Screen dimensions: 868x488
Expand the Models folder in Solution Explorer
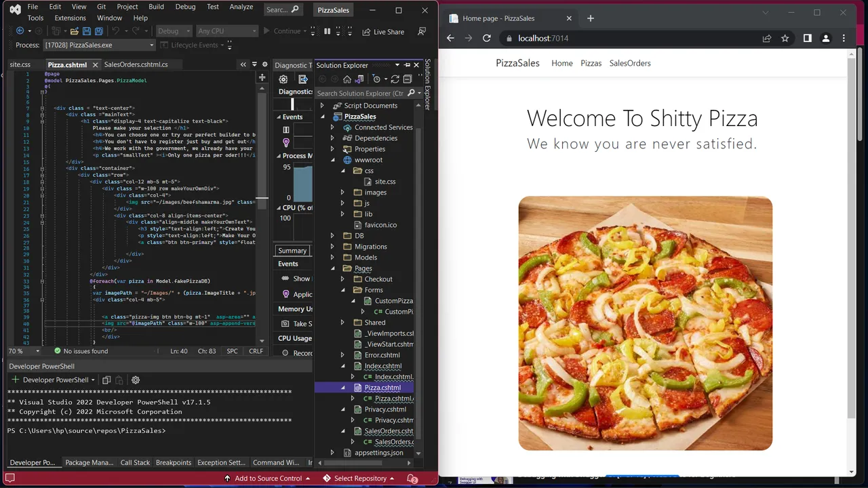click(x=332, y=258)
